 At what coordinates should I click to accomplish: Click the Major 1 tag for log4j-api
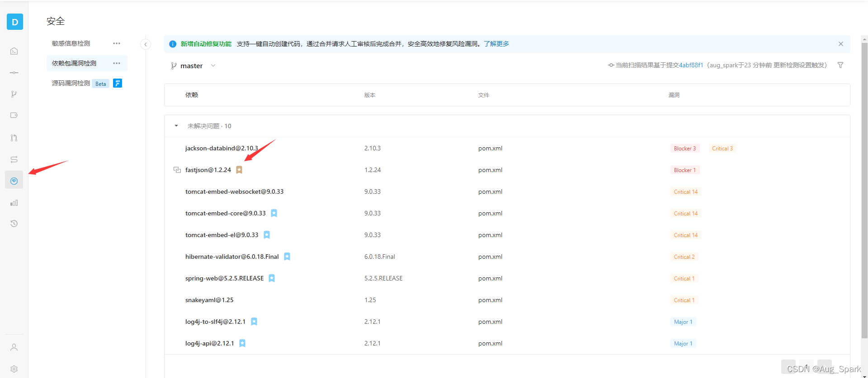click(x=683, y=343)
